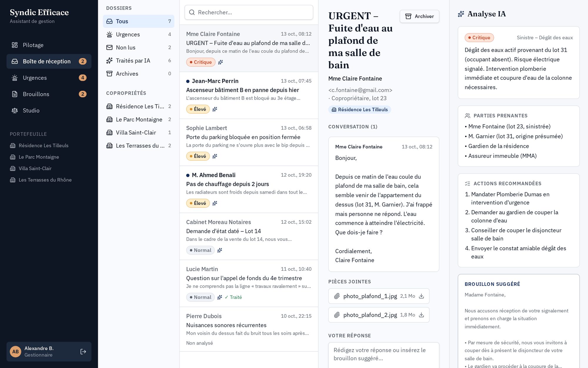
Task: Click the AI sparkle icon on Sophie Lambert's email
Action: click(215, 156)
